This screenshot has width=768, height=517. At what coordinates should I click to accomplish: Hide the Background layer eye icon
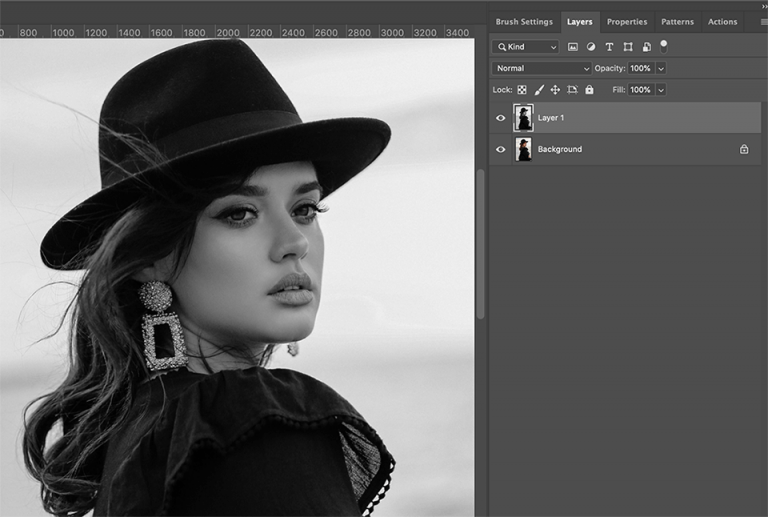(x=500, y=149)
